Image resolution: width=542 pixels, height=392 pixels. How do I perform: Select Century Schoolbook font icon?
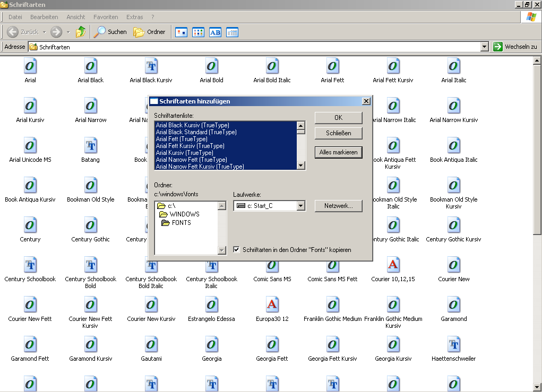[x=30, y=265]
